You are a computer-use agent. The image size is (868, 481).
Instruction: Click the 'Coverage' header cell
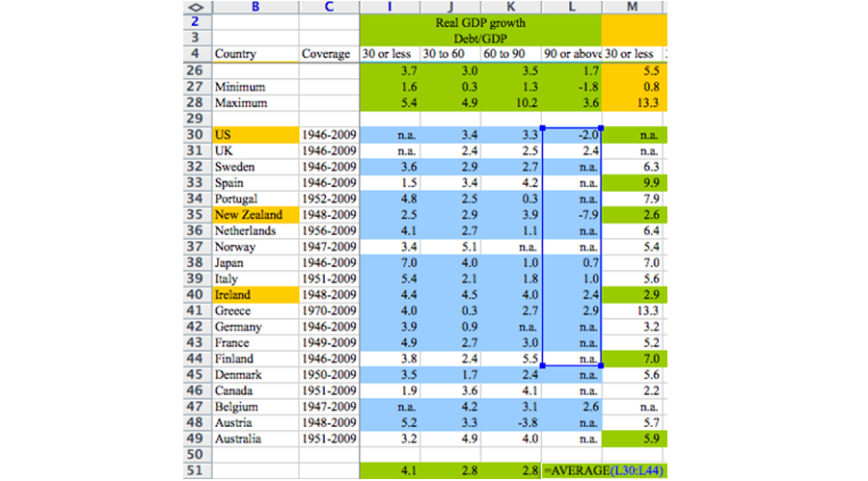point(329,54)
